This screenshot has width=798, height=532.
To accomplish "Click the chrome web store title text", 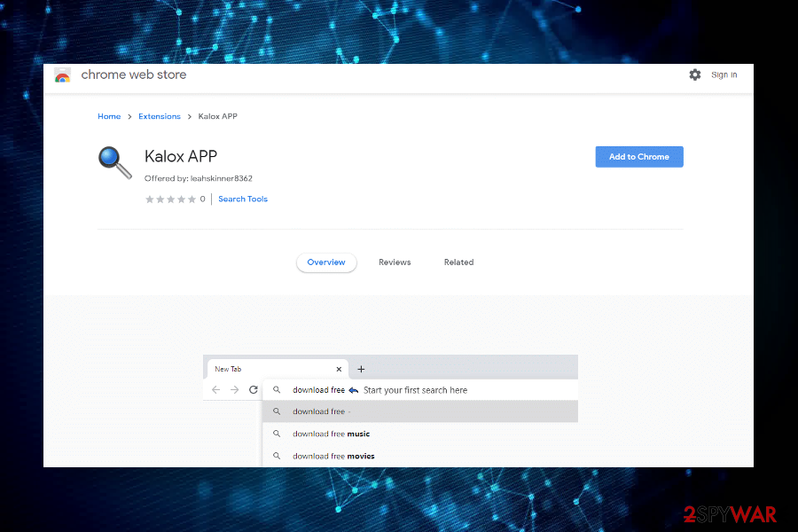I will coord(134,74).
